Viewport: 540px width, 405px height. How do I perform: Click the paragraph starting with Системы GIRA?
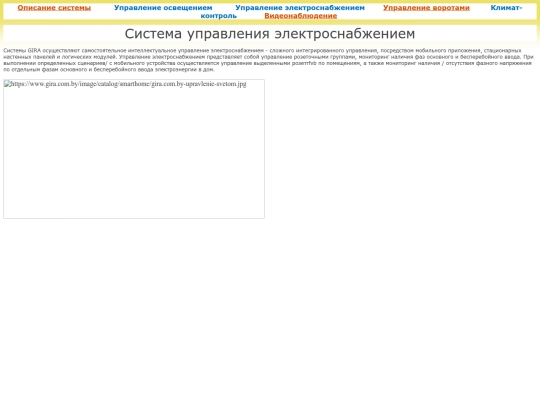270,60
